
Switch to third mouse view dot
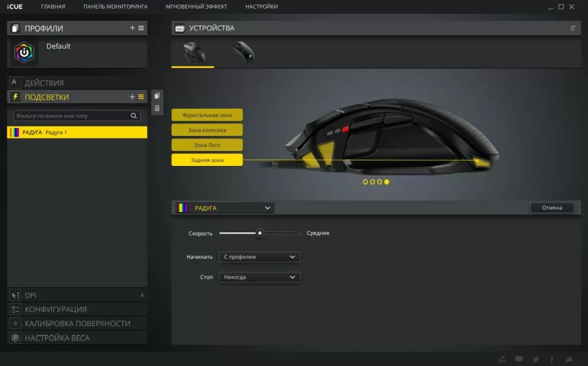[x=380, y=182]
